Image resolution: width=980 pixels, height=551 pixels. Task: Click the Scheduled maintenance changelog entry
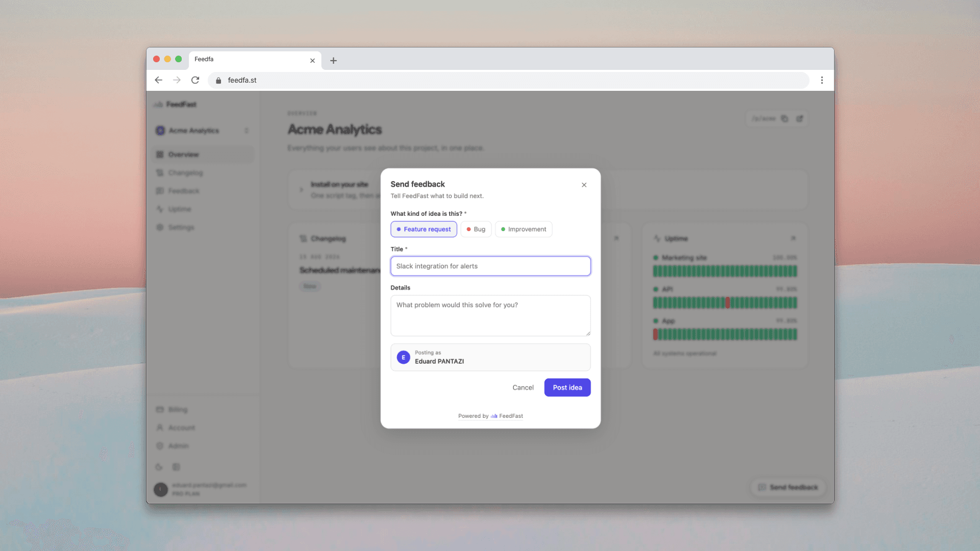click(340, 270)
